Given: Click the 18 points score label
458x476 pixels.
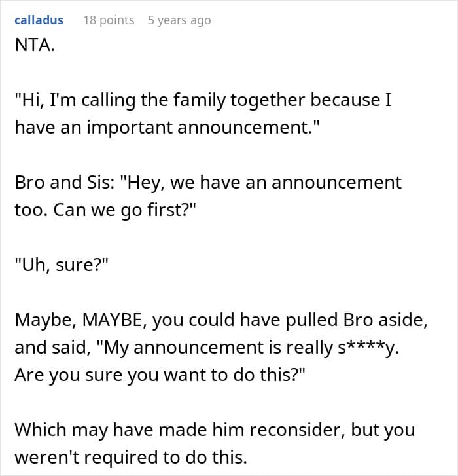Looking at the screenshot, I should coord(109,20).
